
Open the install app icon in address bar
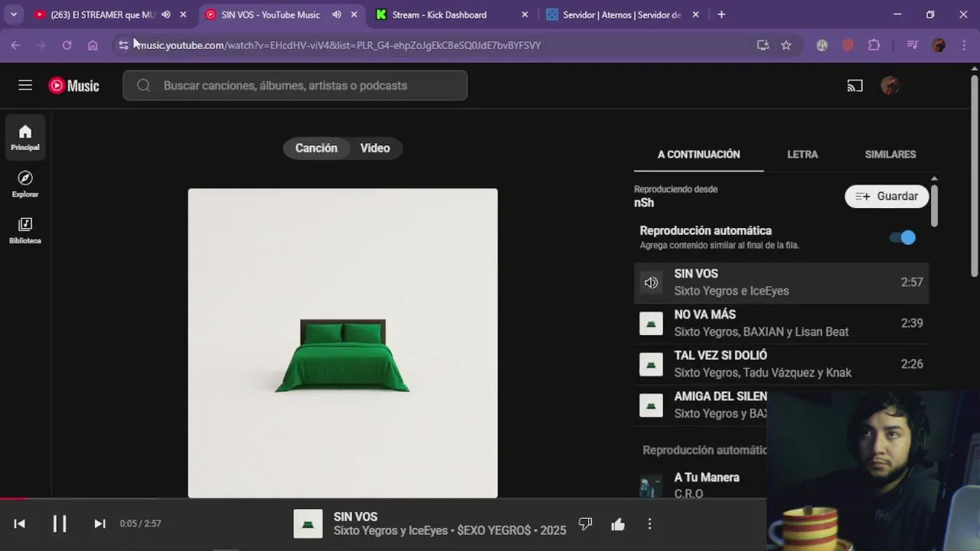763,45
